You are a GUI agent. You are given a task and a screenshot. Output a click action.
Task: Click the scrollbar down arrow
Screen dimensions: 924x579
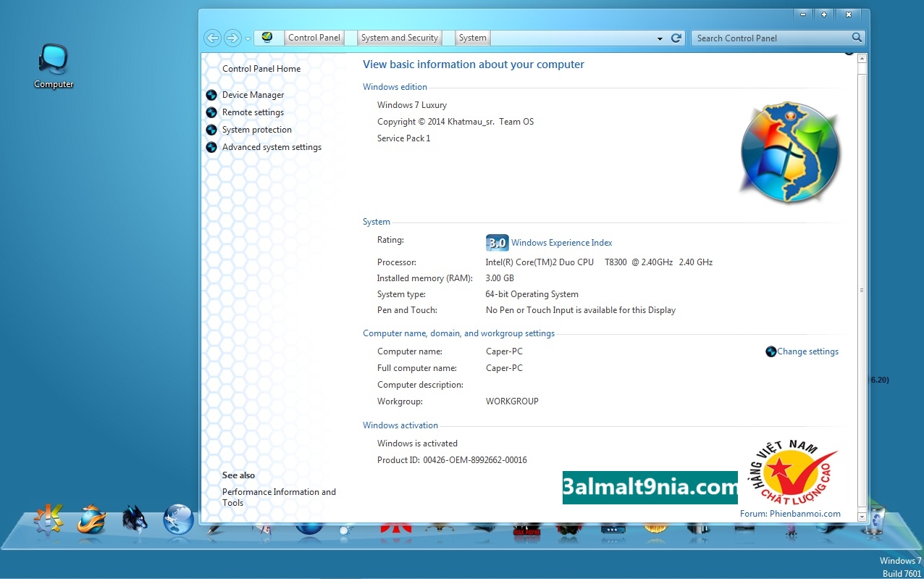pyautogui.click(x=862, y=516)
